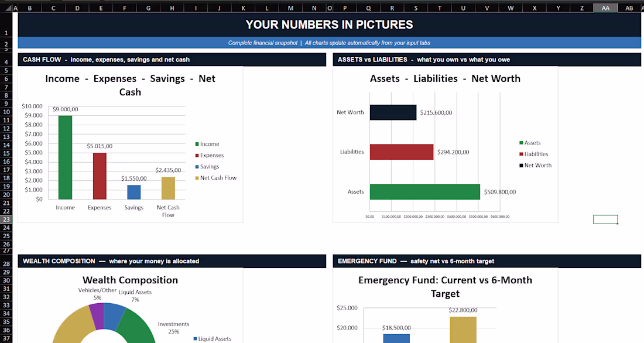Select row 10 header
The image size is (644, 343).
(x=6, y=112)
